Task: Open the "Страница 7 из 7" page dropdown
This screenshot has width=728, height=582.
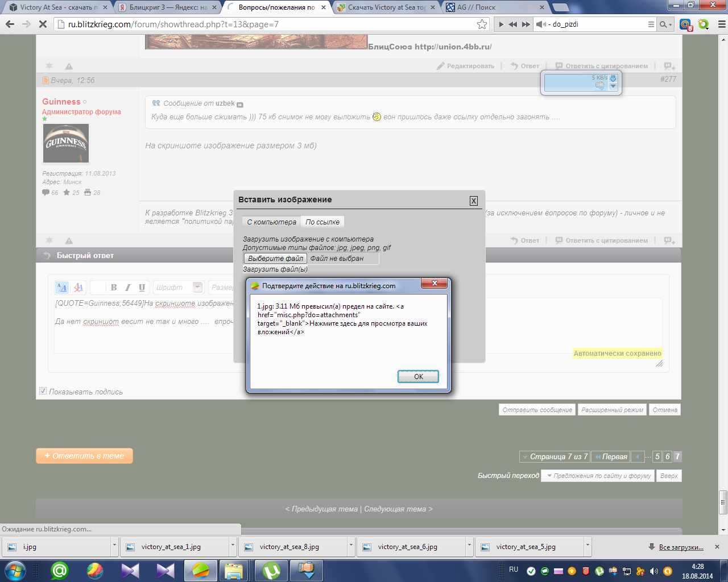Action: (555, 456)
